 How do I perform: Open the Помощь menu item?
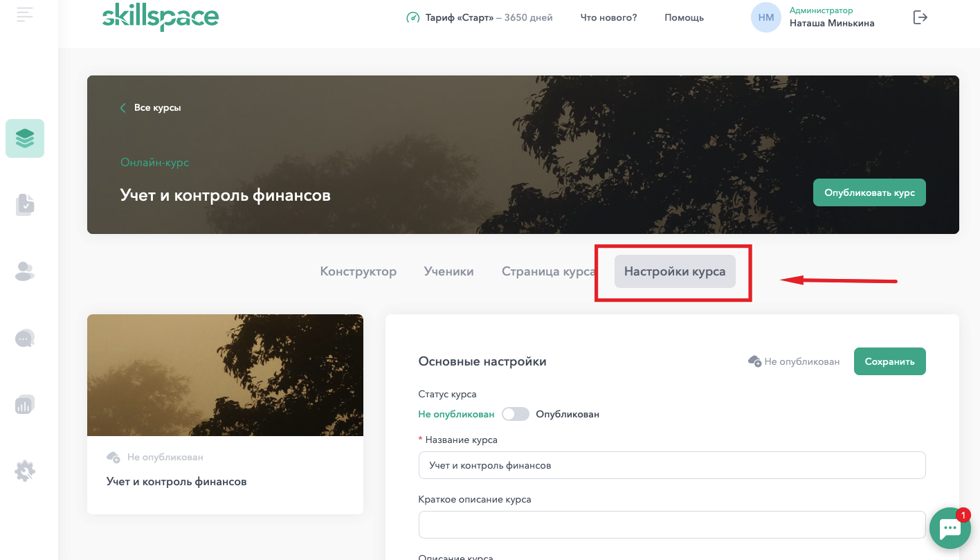click(x=684, y=17)
